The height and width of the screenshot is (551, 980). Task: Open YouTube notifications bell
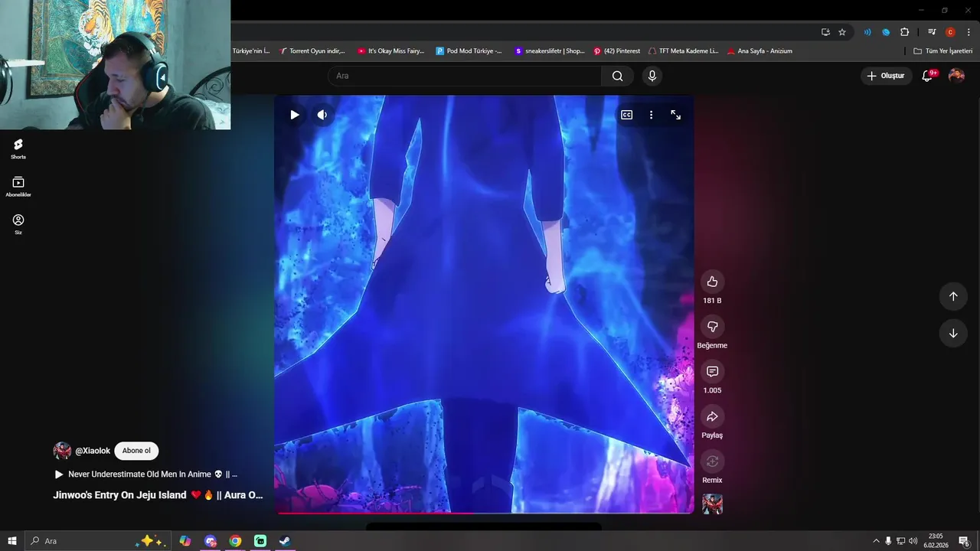[928, 76]
